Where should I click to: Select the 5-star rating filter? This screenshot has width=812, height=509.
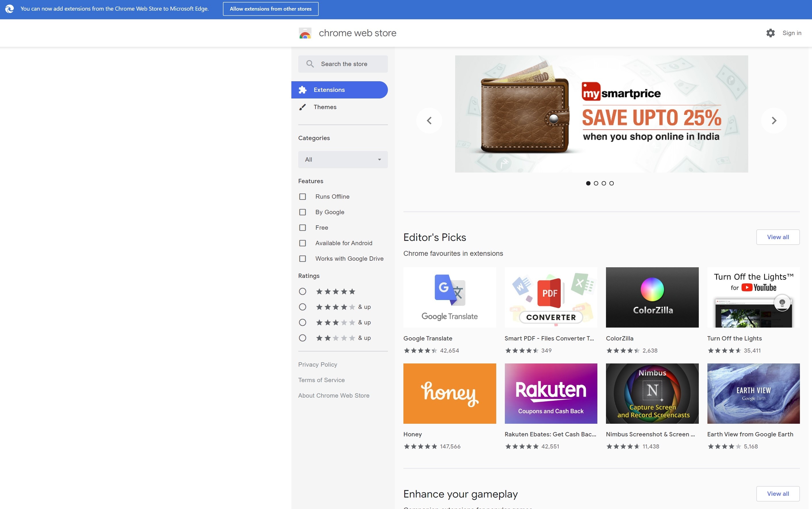303,291
